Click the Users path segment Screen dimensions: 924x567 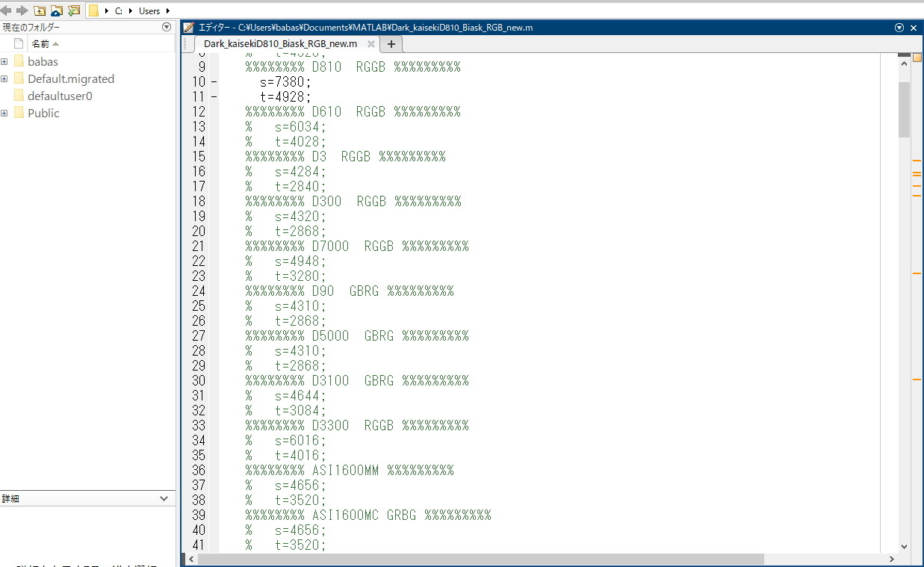click(149, 11)
